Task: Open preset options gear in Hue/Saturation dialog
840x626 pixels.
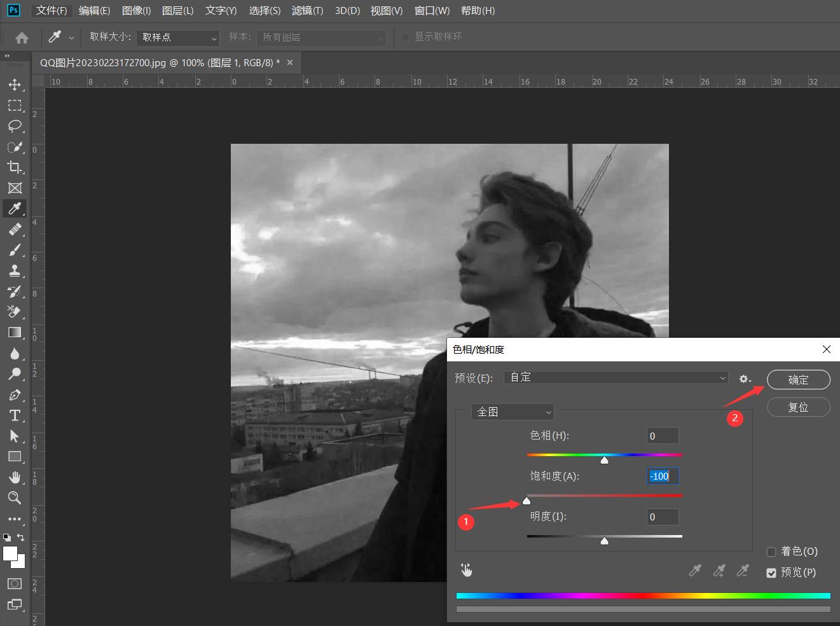Action: 745,379
